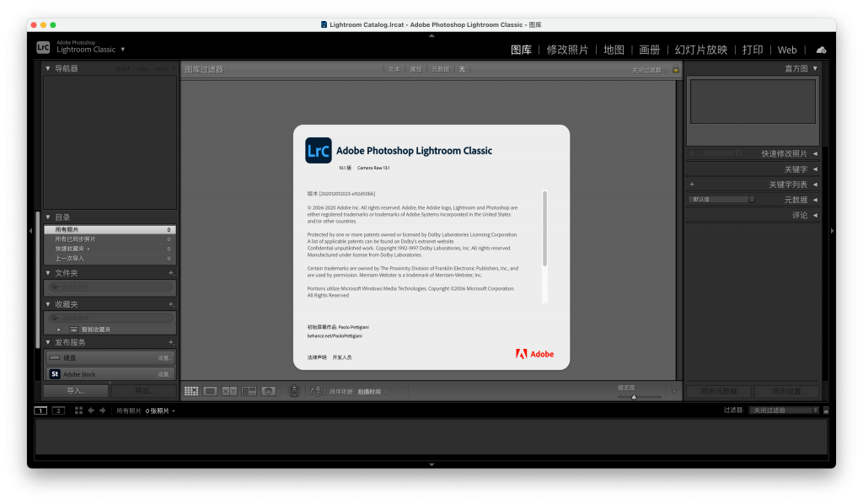Image resolution: width=863 pixels, height=504 pixels.
Task: Expand the 智能收藏夹 collection set
Action: click(59, 330)
